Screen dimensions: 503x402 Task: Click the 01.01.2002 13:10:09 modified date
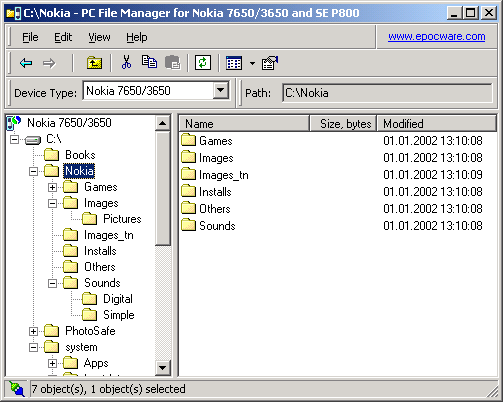[x=433, y=174]
